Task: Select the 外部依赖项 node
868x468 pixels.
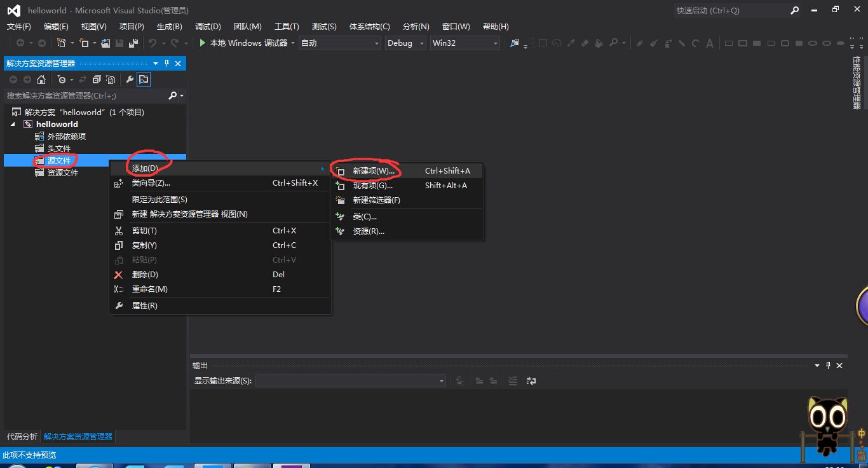Action: tap(67, 137)
